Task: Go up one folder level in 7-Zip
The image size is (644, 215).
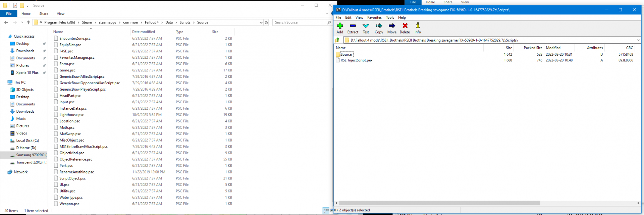Action: point(338,40)
